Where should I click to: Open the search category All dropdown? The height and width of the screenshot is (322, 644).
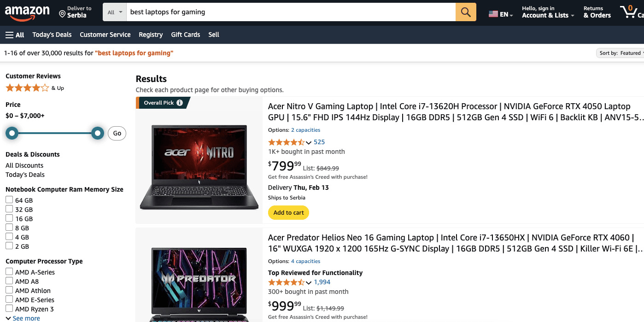tap(115, 12)
